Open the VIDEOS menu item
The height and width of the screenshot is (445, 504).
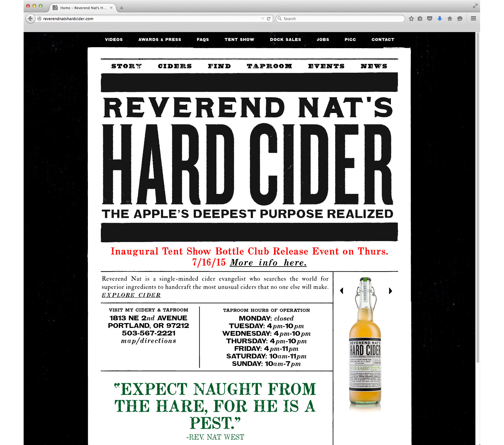tap(114, 40)
